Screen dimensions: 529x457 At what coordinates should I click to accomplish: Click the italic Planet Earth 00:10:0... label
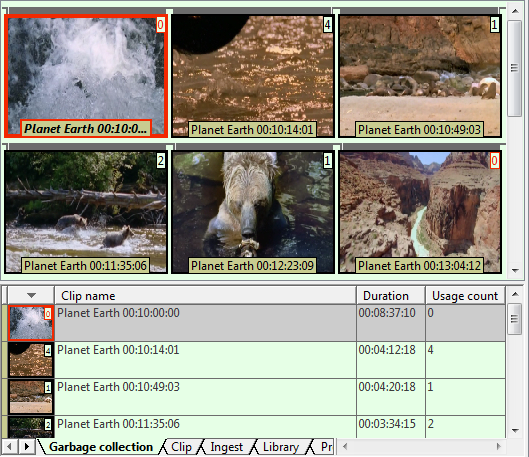click(x=86, y=128)
